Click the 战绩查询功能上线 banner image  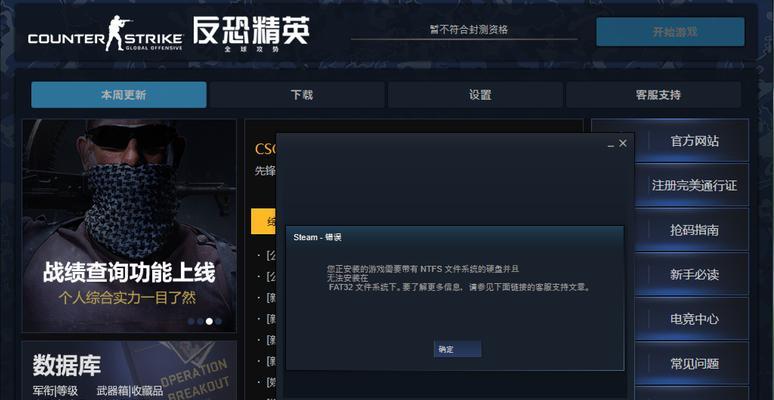pos(129,226)
